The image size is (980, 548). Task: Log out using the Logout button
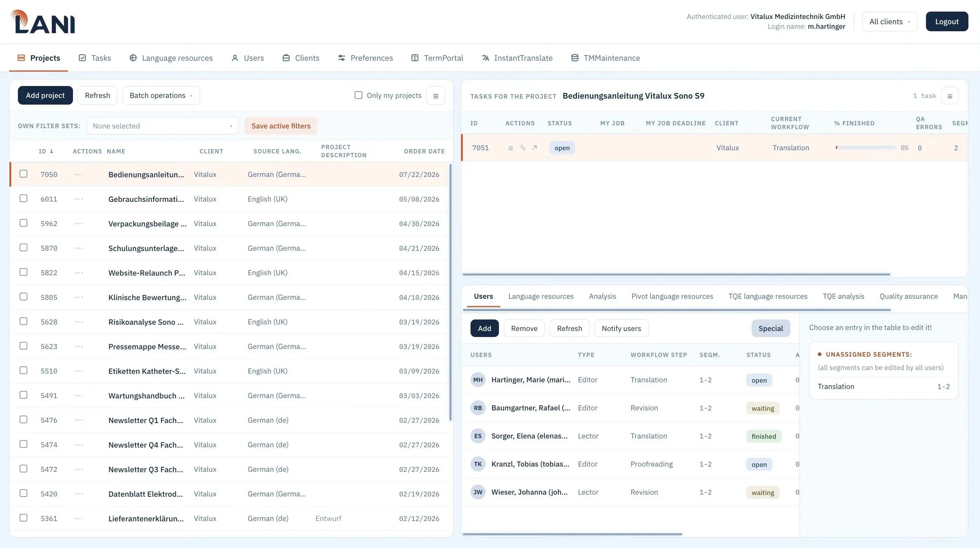pyautogui.click(x=947, y=22)
